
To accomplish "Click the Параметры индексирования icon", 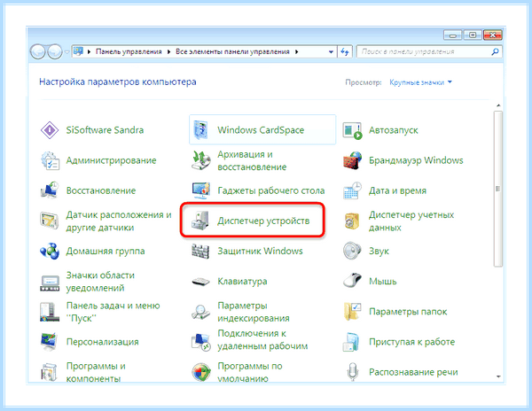I will 201,312.
